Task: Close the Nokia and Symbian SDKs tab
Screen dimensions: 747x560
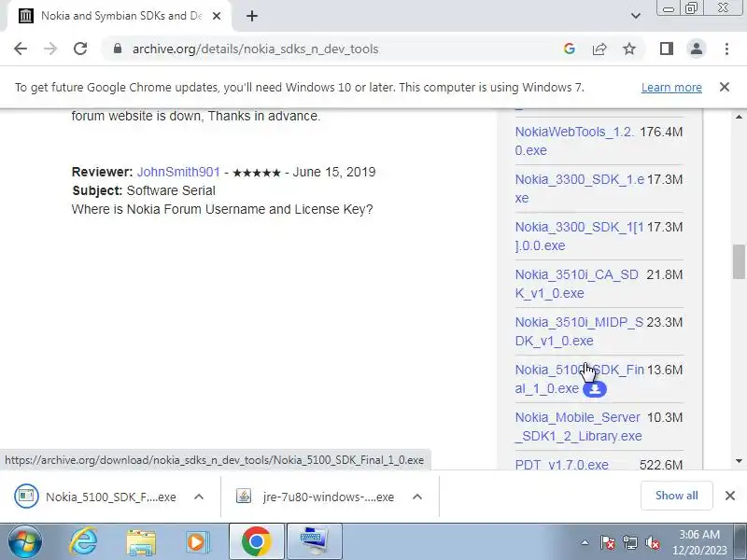Action: 217,16
